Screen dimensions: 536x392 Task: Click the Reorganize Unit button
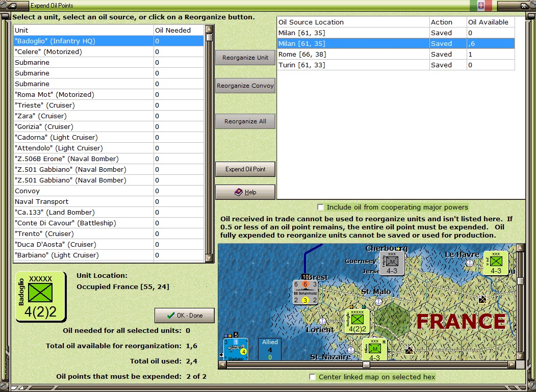tap(245, 58)
